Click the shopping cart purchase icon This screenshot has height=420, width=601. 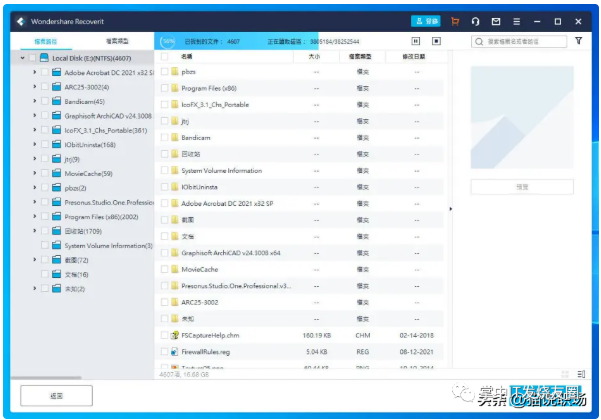[455, 21]
